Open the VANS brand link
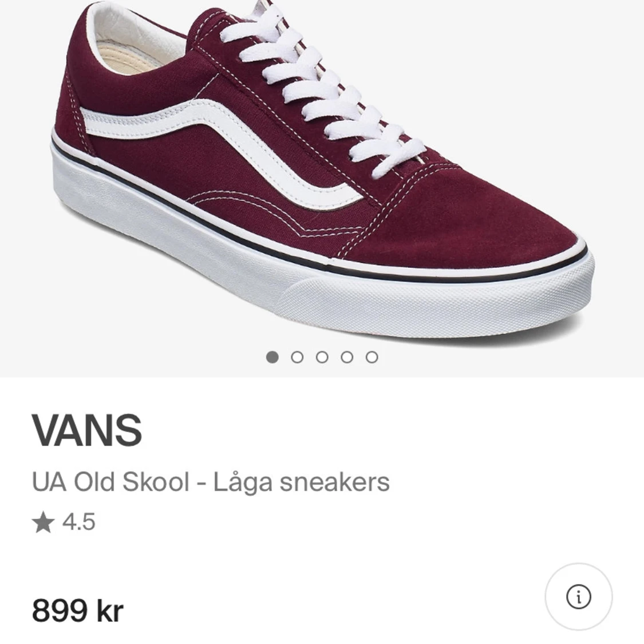644x644 pixels. click(87, 430)
